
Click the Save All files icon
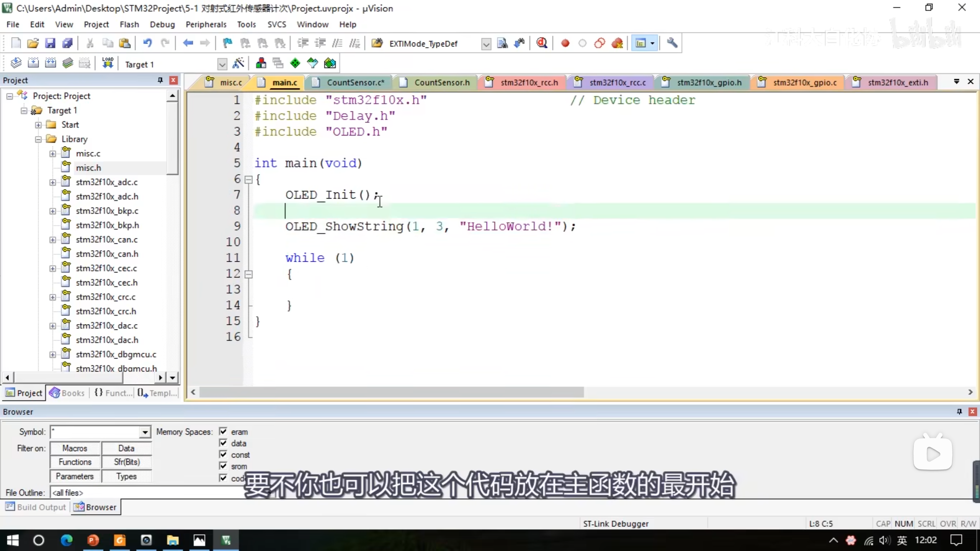[x=67, y=43]
